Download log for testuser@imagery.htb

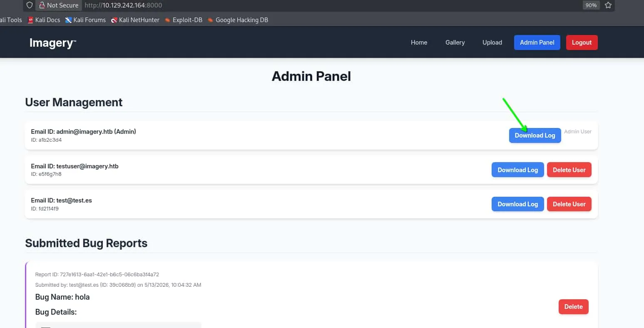(x=518, y=170)
